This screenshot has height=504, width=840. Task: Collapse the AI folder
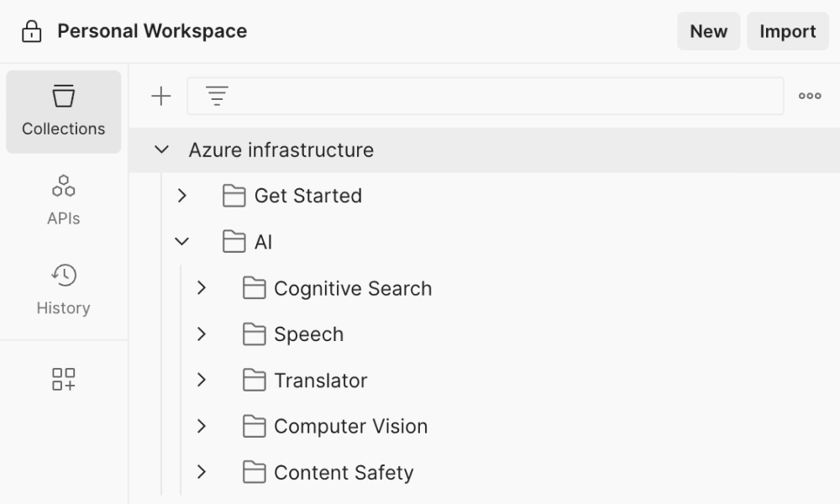181,241
